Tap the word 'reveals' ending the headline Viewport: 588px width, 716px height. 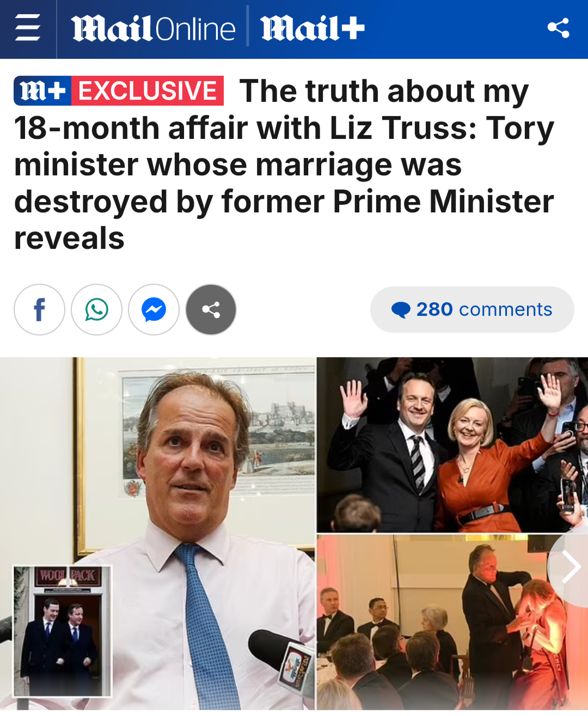click(69, 238)
